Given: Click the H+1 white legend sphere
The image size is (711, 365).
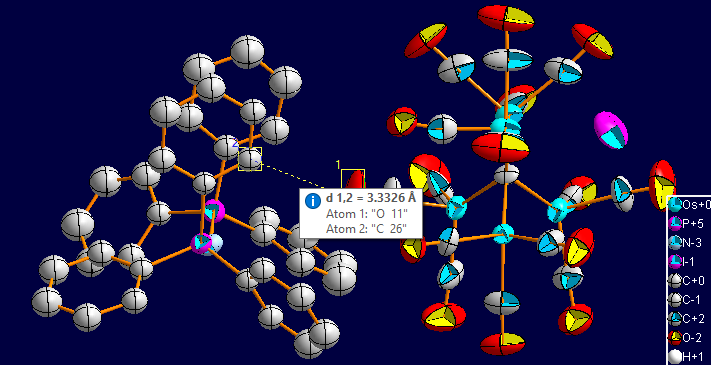Looking at the screenshot, I should coord(676,357).
